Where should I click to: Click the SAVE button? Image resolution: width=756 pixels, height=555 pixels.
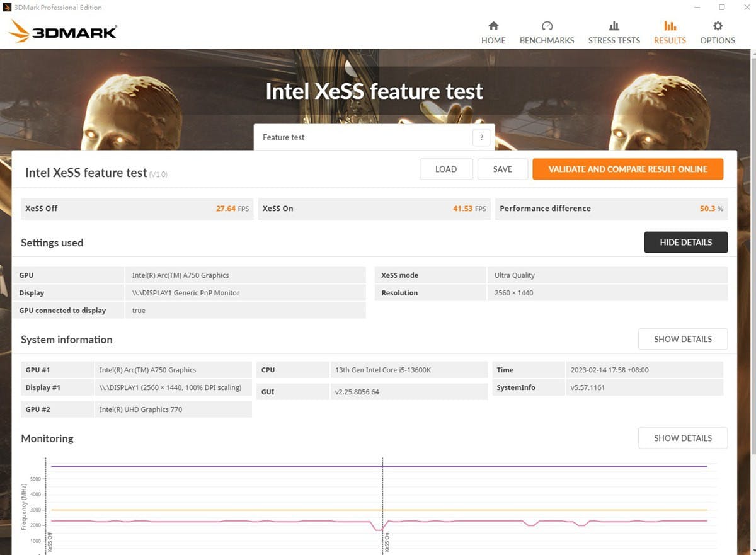pos(502,169)
